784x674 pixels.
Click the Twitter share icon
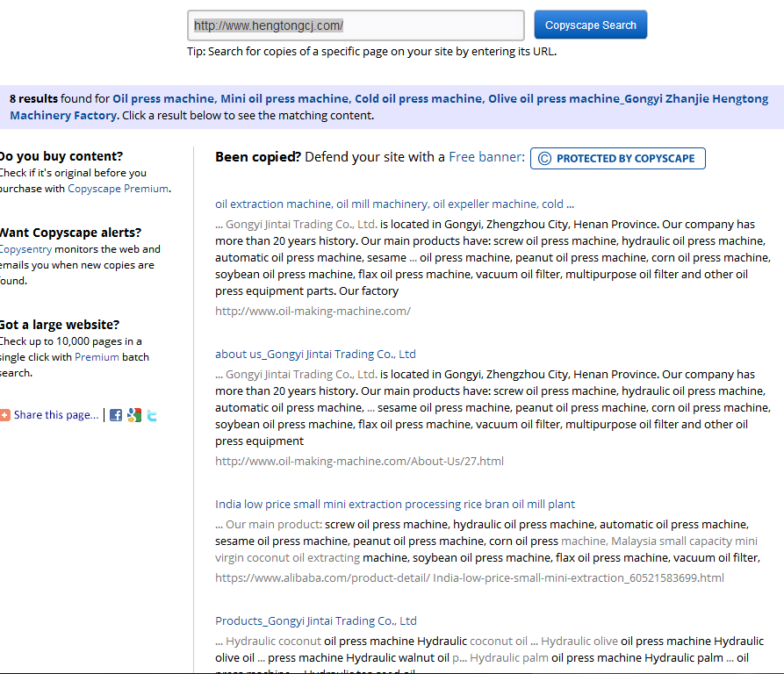click(152, 415)
